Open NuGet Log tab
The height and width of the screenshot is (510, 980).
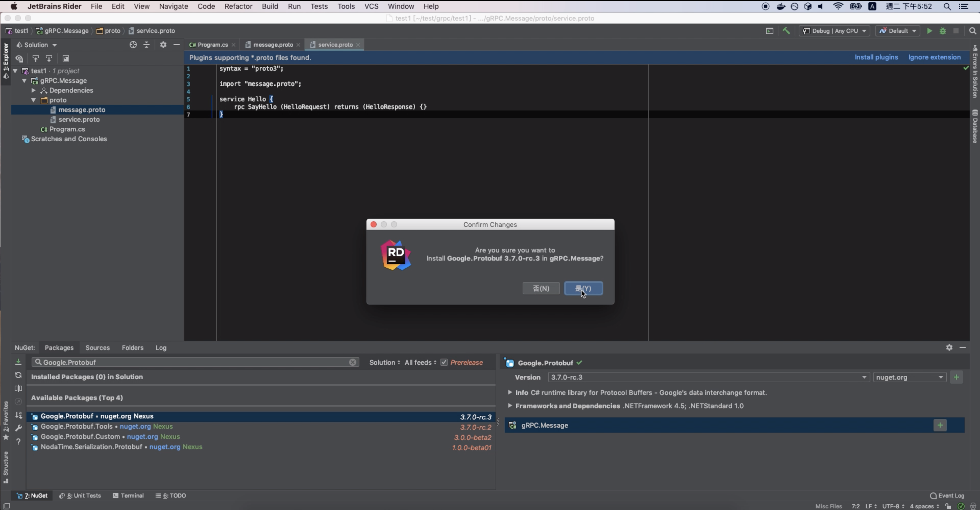[x=161, y=348]
